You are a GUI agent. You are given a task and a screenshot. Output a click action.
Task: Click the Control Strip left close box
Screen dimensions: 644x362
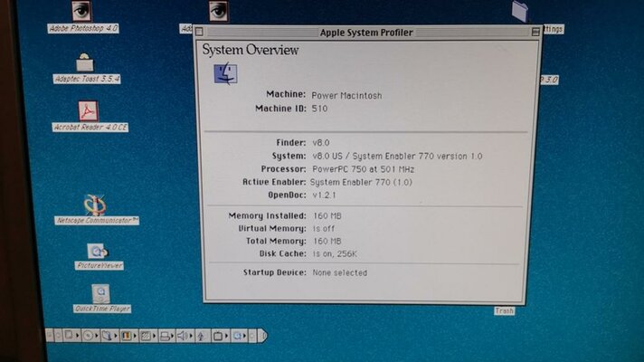point(49,336)
